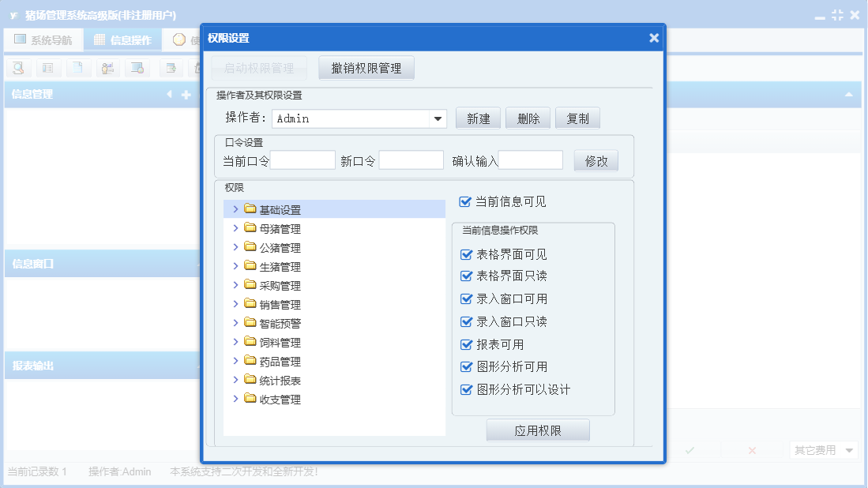Image resolution: width=868 pixels, height=488 pixels.
Task: Select the 信息操作 tab
Action: click(122, 40)
